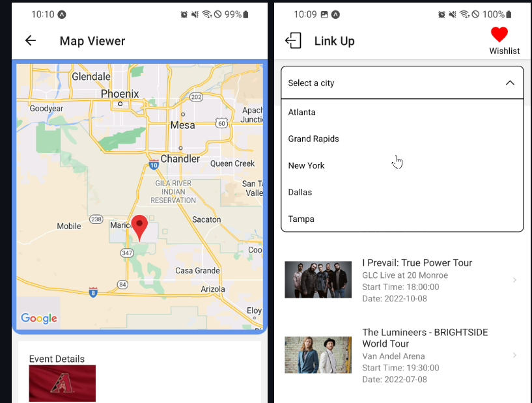Open the Google logo on the map
This screenshot has height=403, width=532.
point(39,318)
